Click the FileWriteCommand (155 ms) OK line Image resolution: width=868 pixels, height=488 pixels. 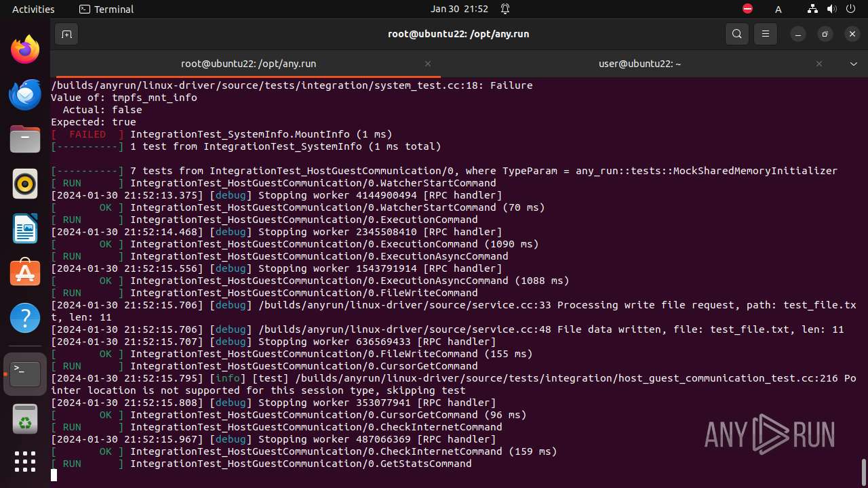pos(292,354)
